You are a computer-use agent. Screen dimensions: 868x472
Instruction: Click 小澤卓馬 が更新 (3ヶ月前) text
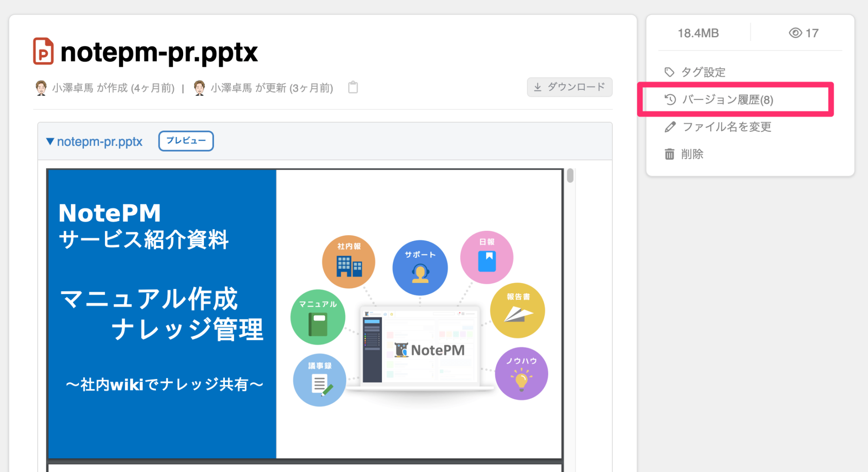(x=272, y=88)
